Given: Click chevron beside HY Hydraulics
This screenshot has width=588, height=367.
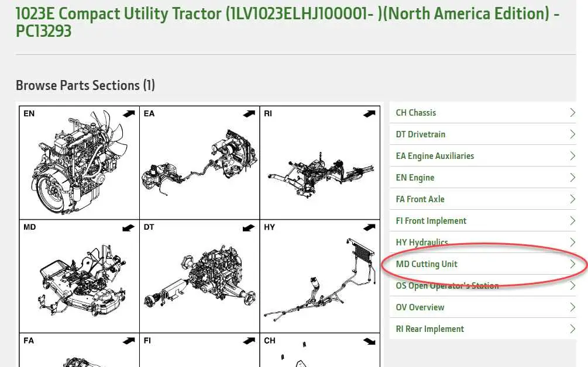Looking at the screenshot, I should pos(572,243).
